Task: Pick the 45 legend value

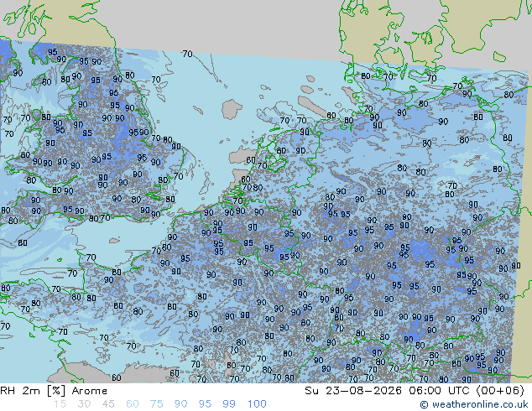Action: click(x=108, y=404)
